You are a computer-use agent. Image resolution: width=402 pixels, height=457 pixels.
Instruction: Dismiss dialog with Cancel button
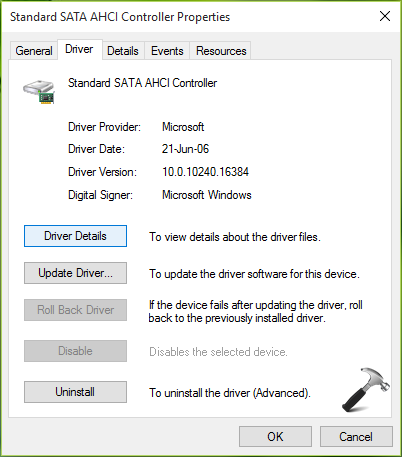pyautogui.click(x=356, y=437)
